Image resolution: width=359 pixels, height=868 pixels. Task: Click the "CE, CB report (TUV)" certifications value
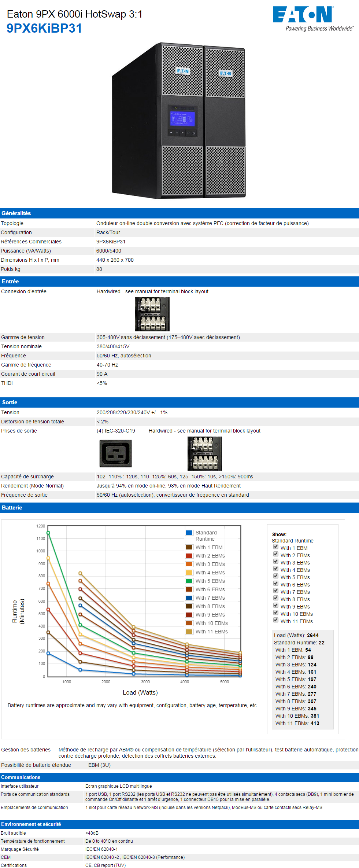(x=106, y=865)
